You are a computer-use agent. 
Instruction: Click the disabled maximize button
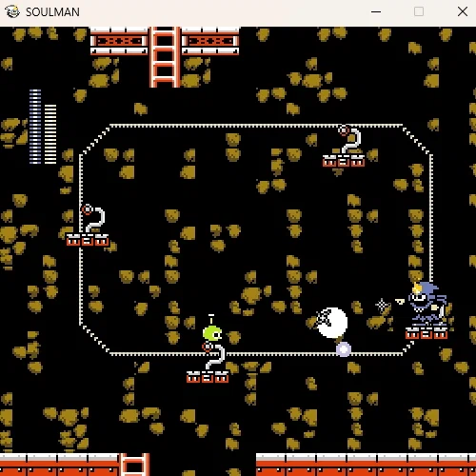[x=419, y=11]
